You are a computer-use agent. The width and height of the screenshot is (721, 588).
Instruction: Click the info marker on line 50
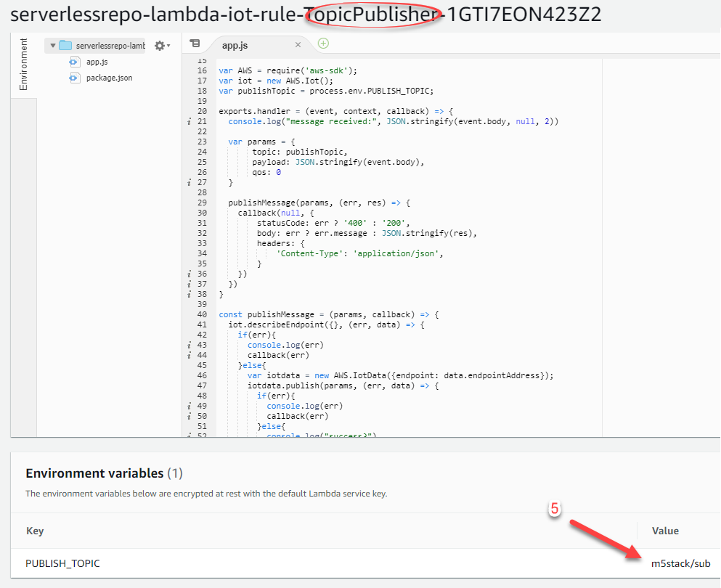point(189,416)
